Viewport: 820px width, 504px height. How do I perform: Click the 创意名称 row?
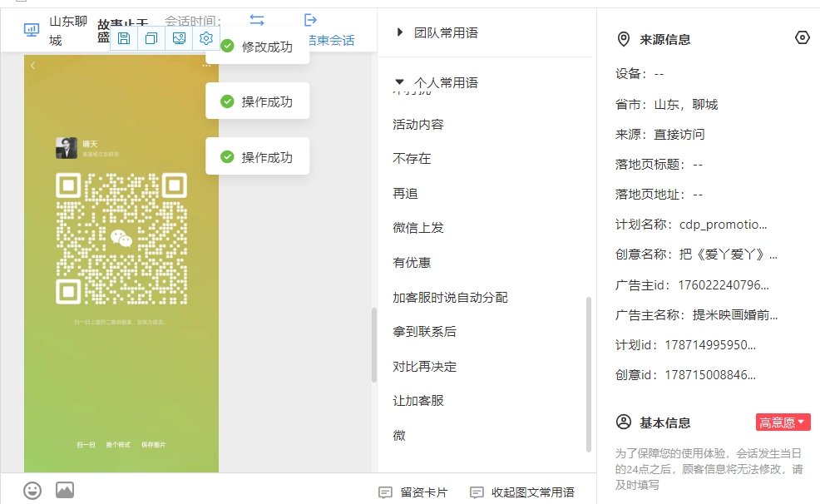[696, 254]
